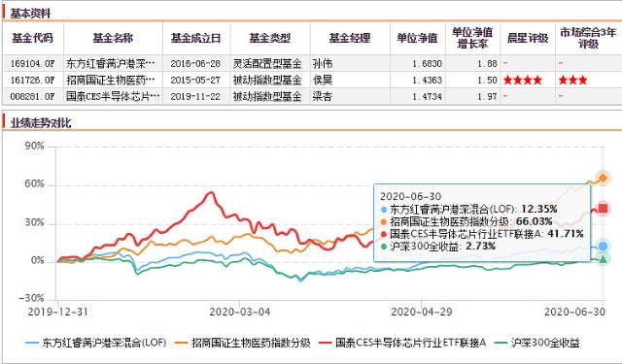Select fund code 008281.OF
622x364 pixels.
pyautogui.click(x=32, y=97)
